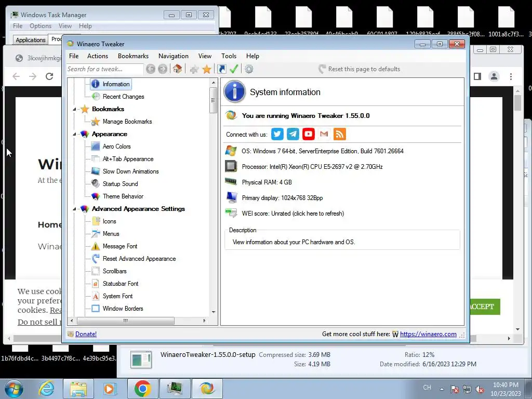Click tree panel horizontal scrollbar right arrow
This screenshot has height=399, width=532.
[204, 321]
